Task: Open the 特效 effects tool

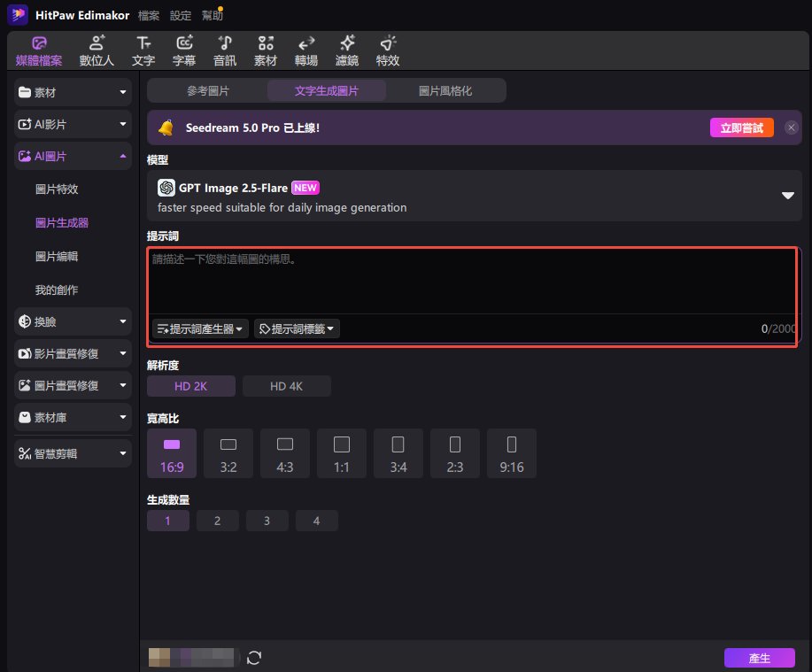Action: tap(388, 51)
